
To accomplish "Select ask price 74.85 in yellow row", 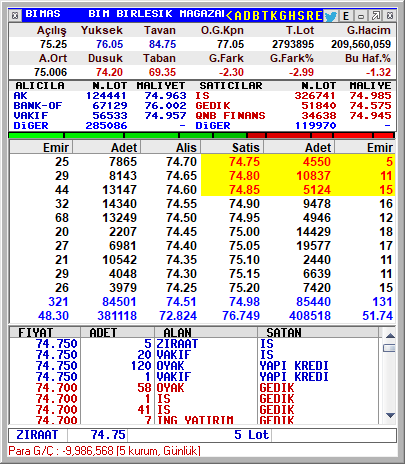I will tap(244, 190).
